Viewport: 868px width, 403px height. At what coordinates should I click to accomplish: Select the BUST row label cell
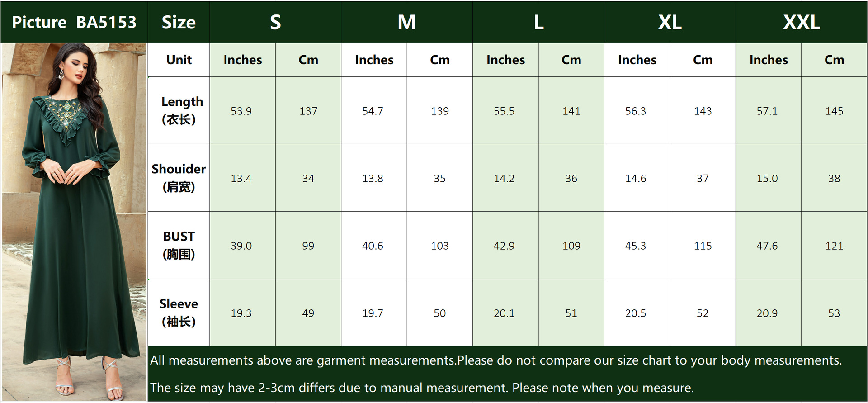179,245
